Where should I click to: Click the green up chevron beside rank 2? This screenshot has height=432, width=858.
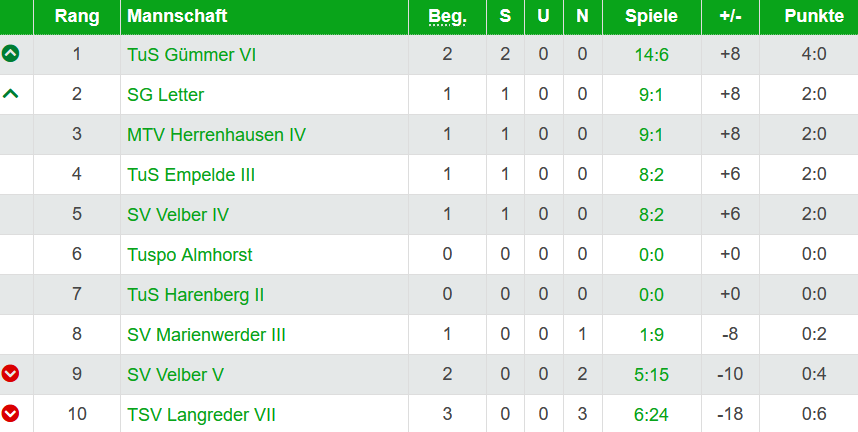(11, 94)
